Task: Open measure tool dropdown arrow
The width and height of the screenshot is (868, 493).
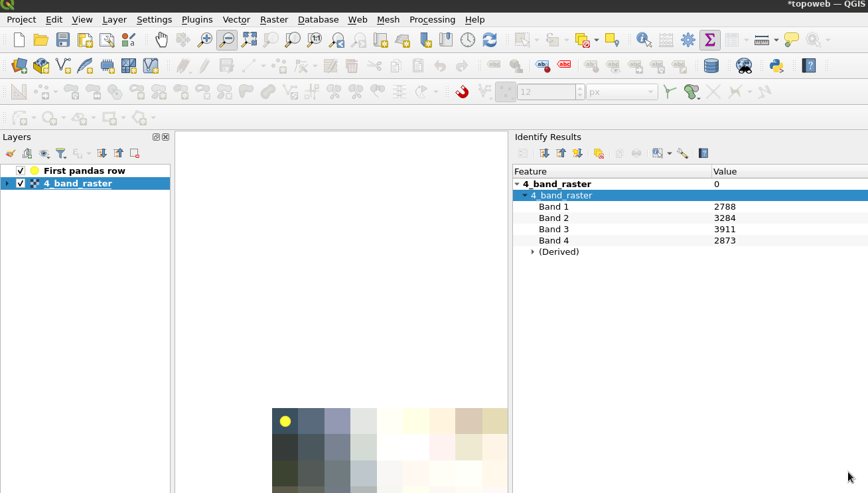Action: 776,40
